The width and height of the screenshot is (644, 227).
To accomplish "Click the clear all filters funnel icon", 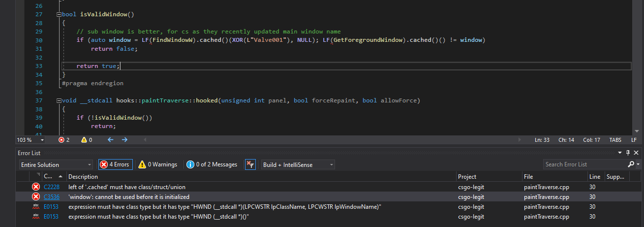I will click(250, 164).
